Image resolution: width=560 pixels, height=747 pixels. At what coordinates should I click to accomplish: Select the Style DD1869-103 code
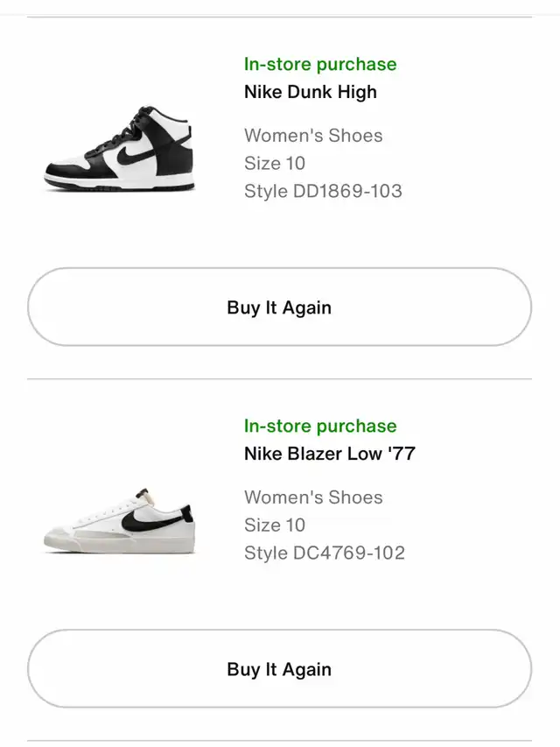coord(324,192)
